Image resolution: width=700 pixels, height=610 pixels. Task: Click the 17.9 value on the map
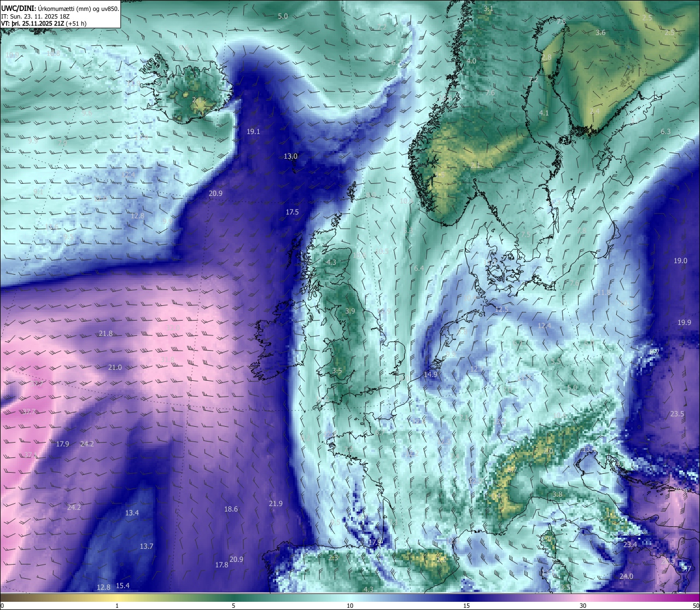coord(62,444)
